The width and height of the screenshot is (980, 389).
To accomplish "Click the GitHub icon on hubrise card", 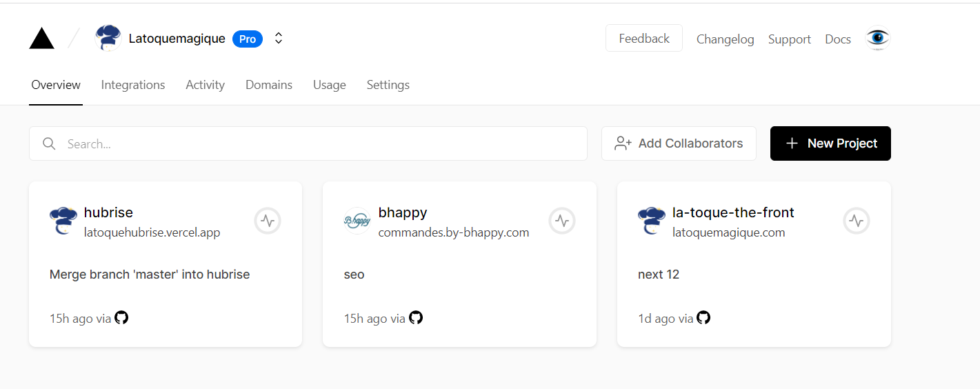I will (x=121, y=318).
